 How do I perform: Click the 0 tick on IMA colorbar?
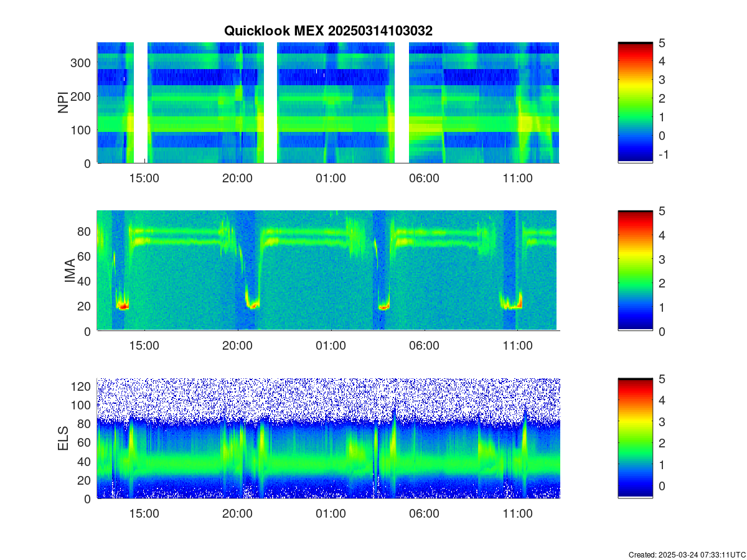pos(662,331)
